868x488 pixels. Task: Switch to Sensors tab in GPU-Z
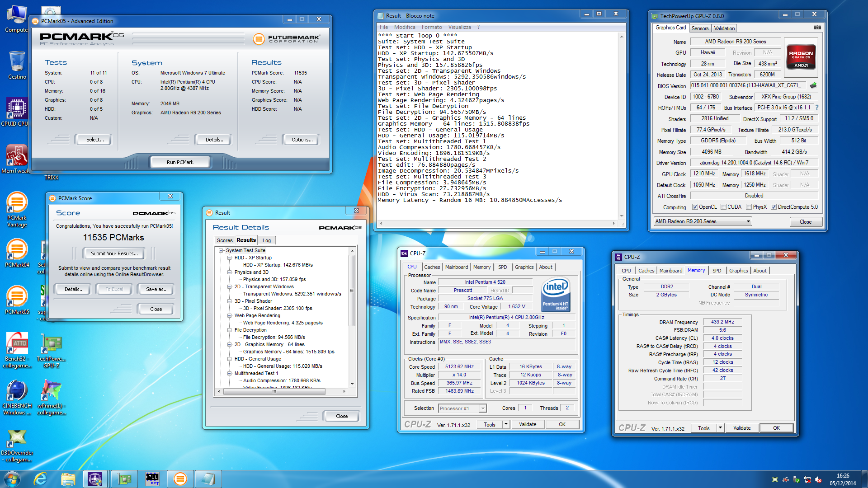700,28
